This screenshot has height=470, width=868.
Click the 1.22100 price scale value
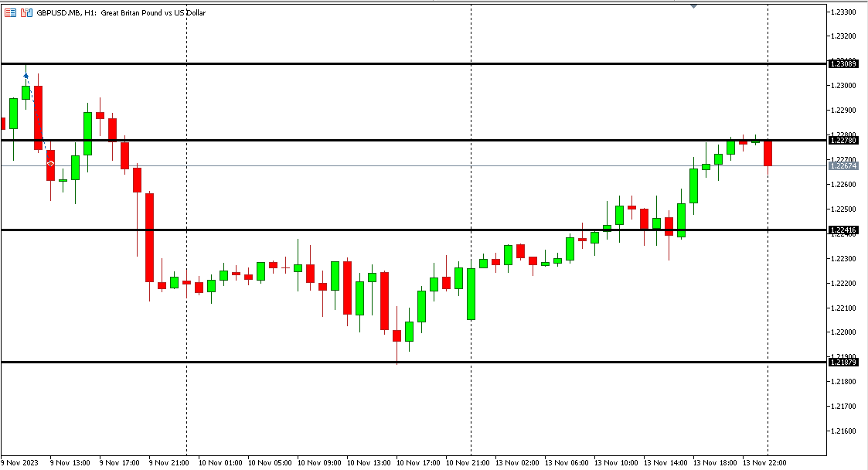(x=844, y=308)
